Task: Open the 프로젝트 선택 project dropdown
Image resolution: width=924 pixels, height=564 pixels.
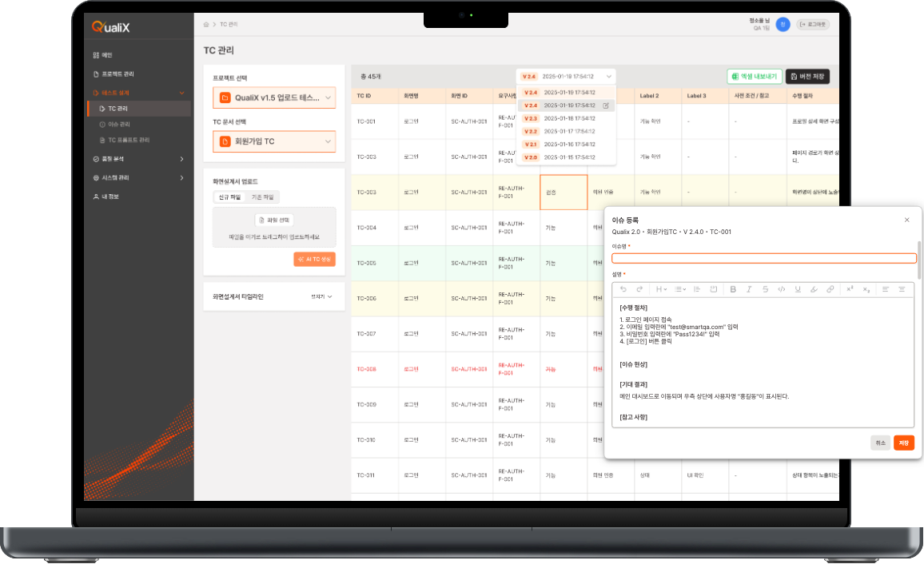Action: (274, 97)
